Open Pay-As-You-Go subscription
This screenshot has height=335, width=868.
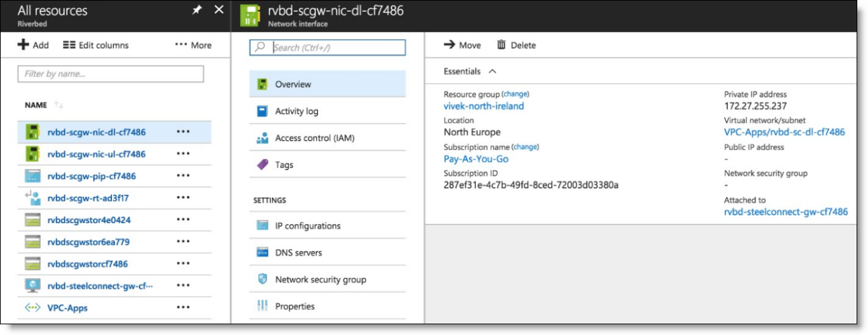tap(476, 159)
